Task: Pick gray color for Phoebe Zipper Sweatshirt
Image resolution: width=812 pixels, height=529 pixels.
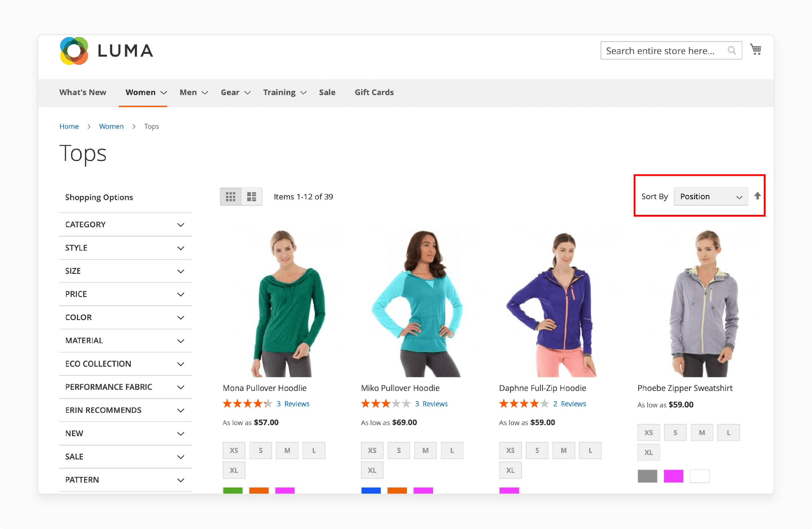Action: (x=648, y=476)
